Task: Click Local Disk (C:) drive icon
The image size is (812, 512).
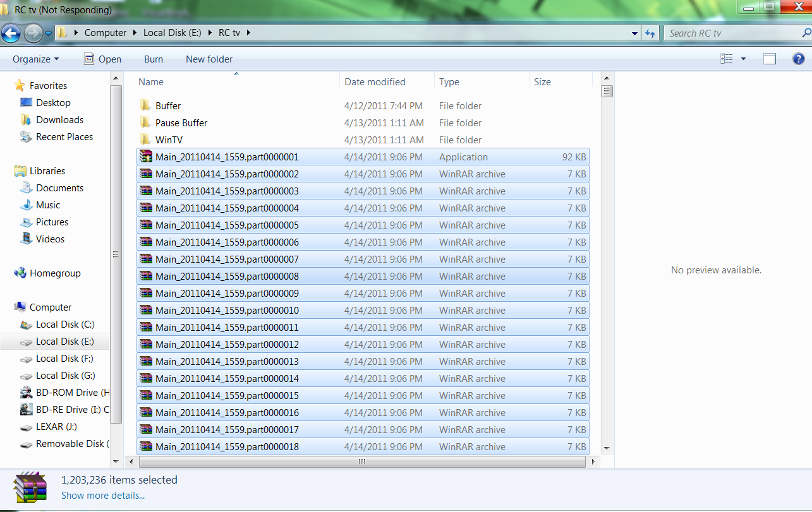Action: point(26,324)
